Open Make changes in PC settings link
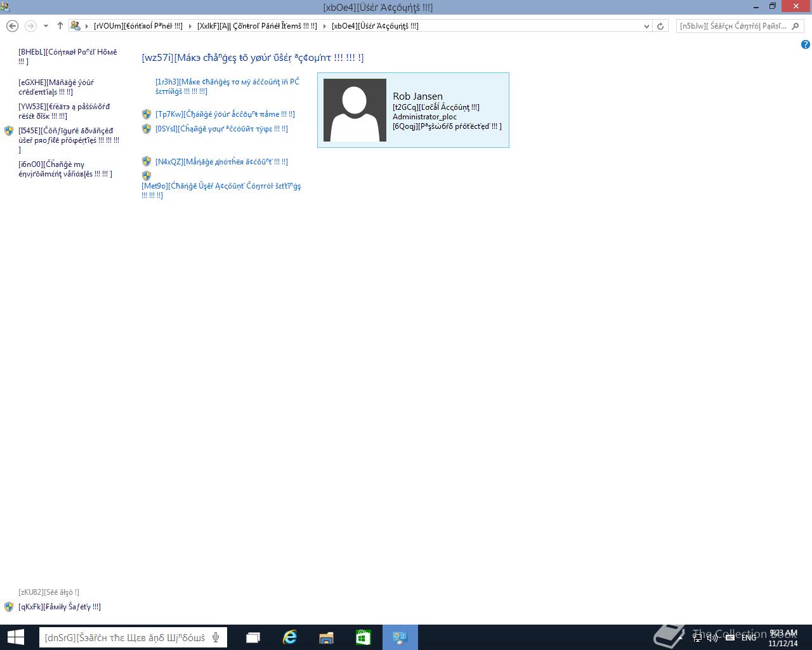Viewport: 812px width, 650px height. [x=227, y=86]
